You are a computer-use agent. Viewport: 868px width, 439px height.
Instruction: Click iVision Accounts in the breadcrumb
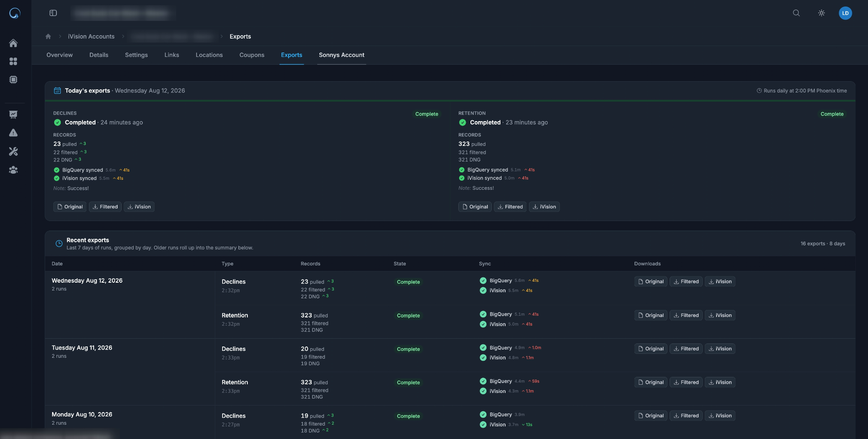91,36
